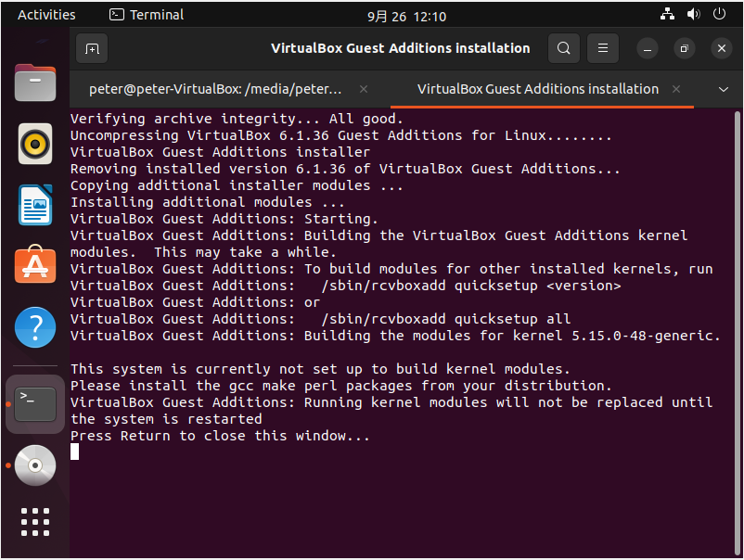Close the terminal window
Image resolution: width=744 pixels, height=560 pixels.
coord(721,49)
